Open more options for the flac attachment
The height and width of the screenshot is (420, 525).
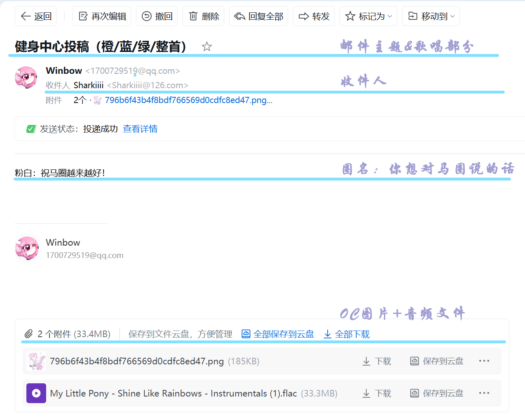484,393
